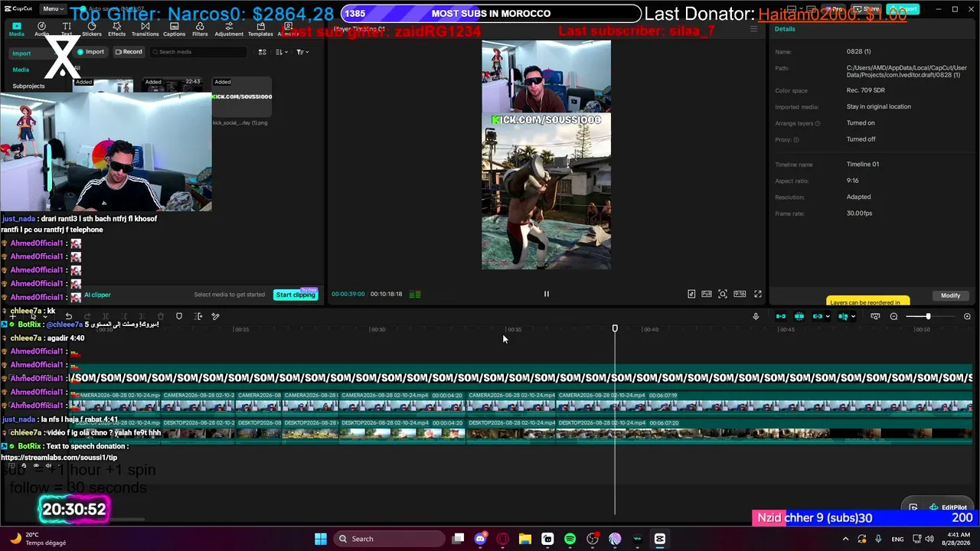Toggle preview axis
This screenshot has width=980, height=551.
tap(843, 316)
